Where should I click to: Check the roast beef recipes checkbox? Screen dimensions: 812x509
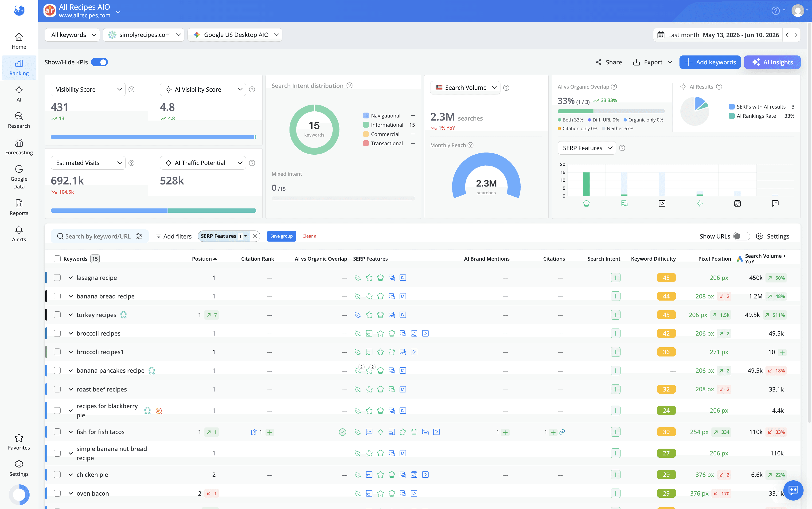[57, 389]
